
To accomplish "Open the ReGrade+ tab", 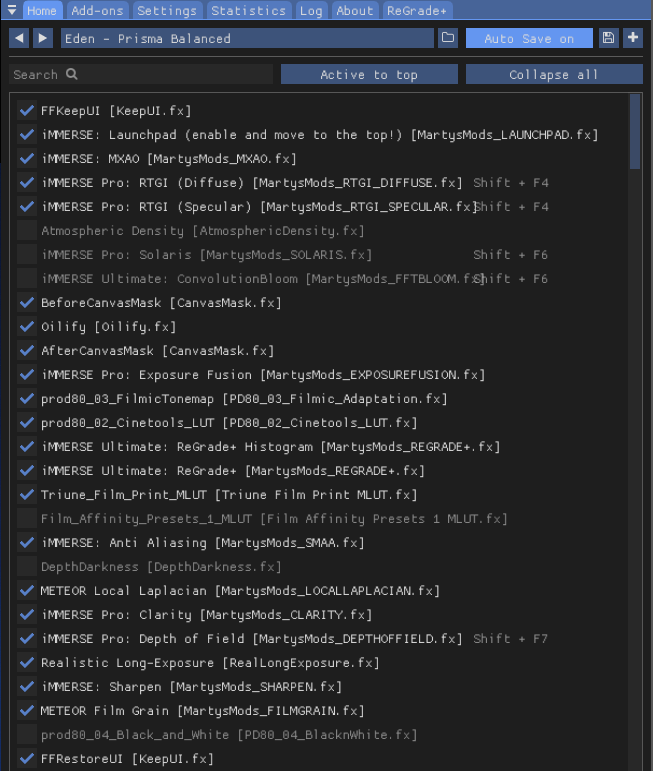I will 417,10.
